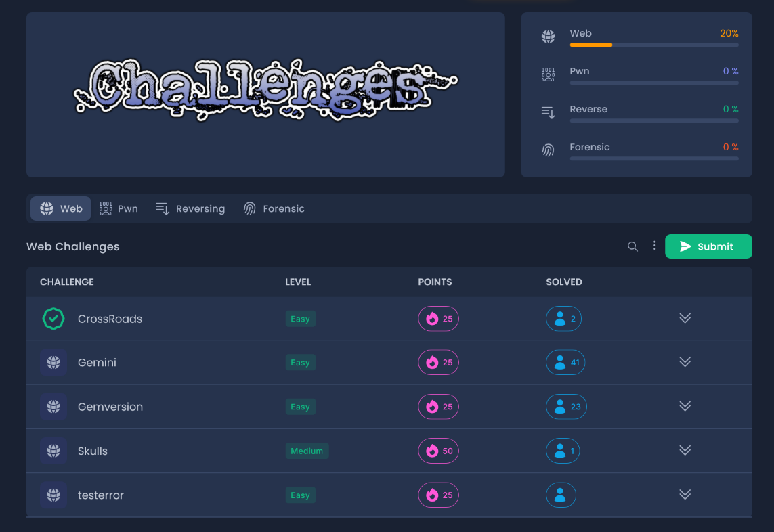Image resolution: width=774 pixels, height=532 pixels.
Task: Click the Gemini challenge globe icon
Action: pyautogui.click(x=53, y=363)
